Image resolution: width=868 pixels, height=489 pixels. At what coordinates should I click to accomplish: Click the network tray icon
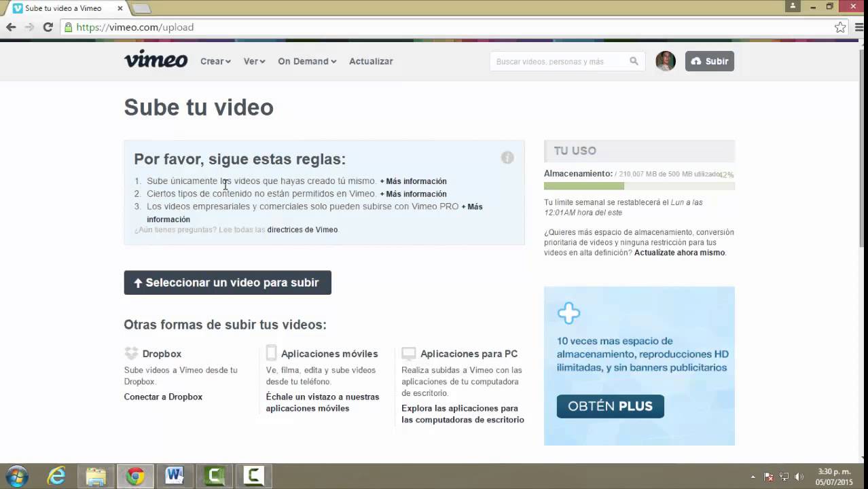click(784, 477)
